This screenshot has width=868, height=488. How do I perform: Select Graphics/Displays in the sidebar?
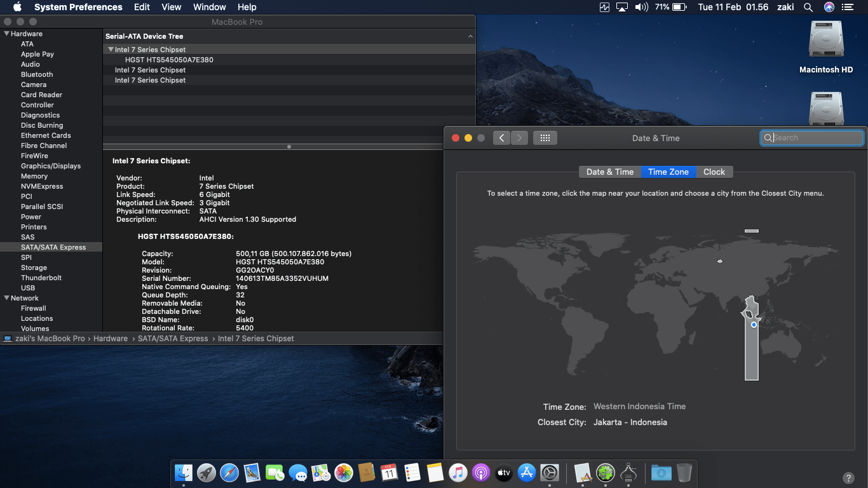coord(51,166)
